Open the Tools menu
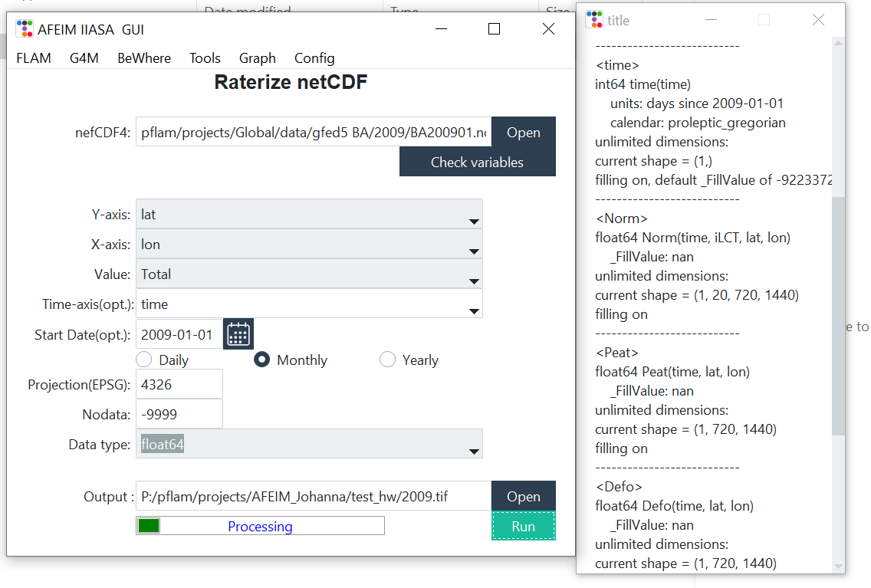The width and height of the screenshot is (871, 588). pyautogui.click(x=205, y=58)
